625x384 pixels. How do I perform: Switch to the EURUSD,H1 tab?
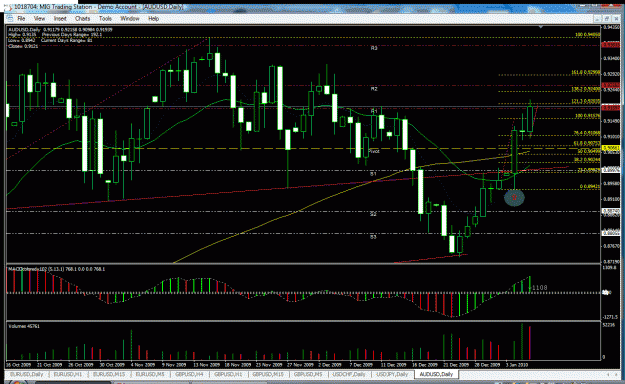[68, 374]
